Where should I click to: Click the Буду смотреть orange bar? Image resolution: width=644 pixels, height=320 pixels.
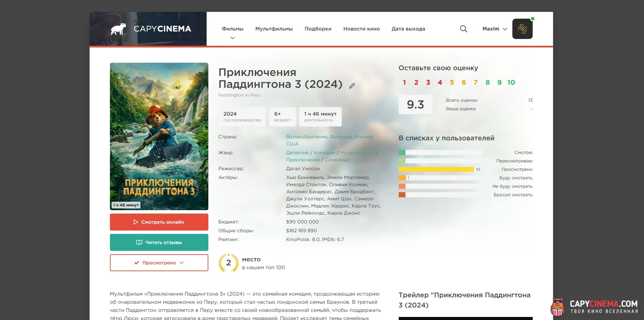coord(402,178)
